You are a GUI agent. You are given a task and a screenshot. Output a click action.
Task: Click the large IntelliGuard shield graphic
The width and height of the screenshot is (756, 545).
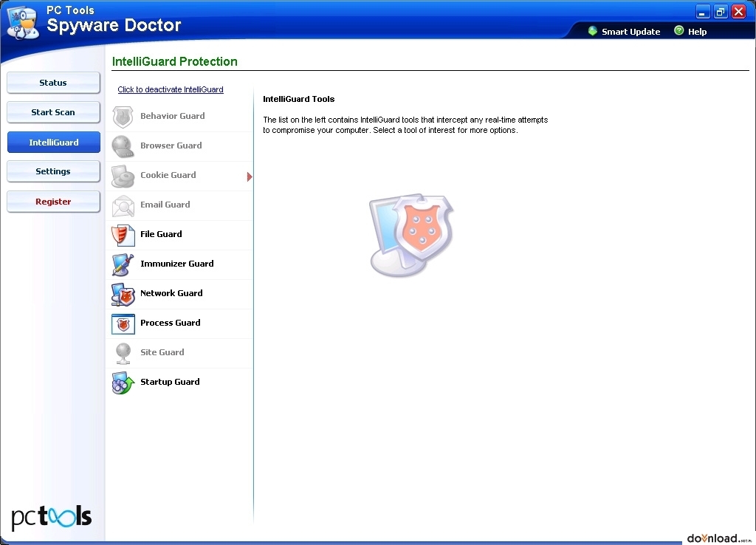[411, 235]
